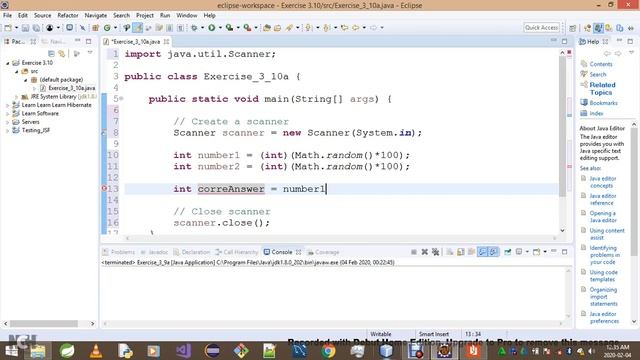Click the Debug bug icon in toolbar
This screenshot has width=640, height=360.
tap(194, 28)
